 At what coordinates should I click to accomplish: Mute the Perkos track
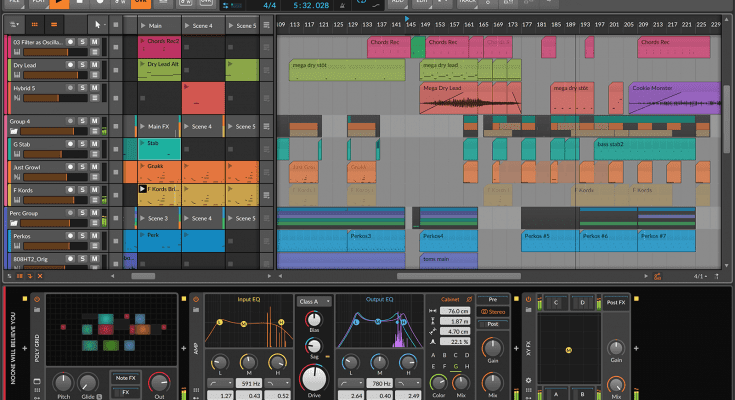(x=94, y=235)
